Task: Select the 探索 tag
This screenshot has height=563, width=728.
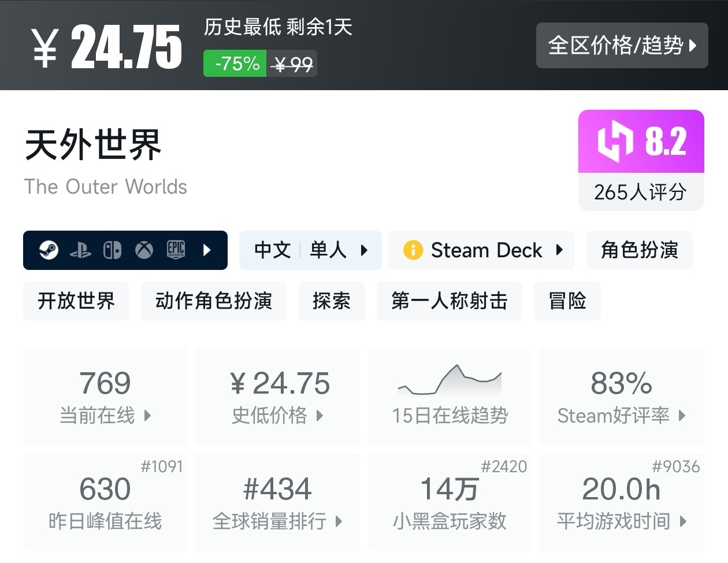Action: pyautogui.click(x=332, y=301)
